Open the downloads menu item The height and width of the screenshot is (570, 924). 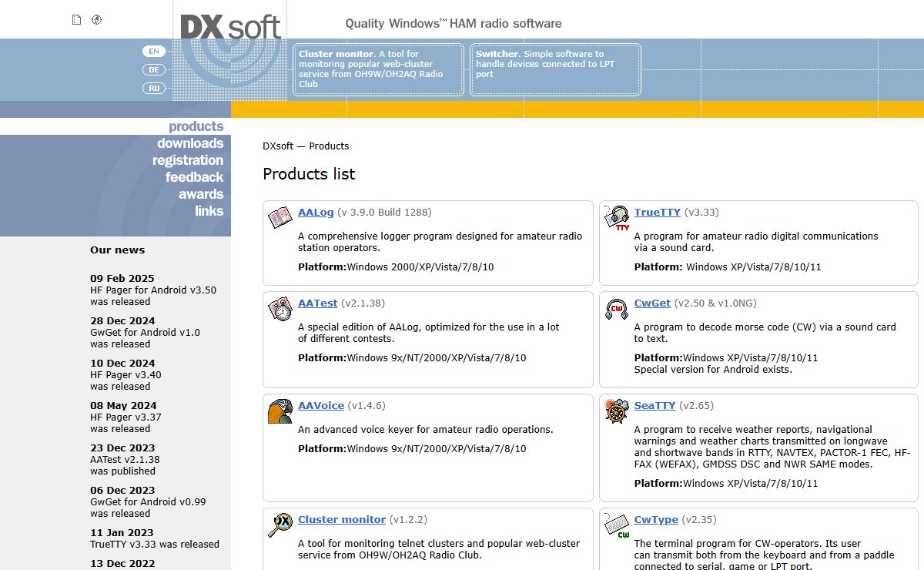click(x=190, y=143)
